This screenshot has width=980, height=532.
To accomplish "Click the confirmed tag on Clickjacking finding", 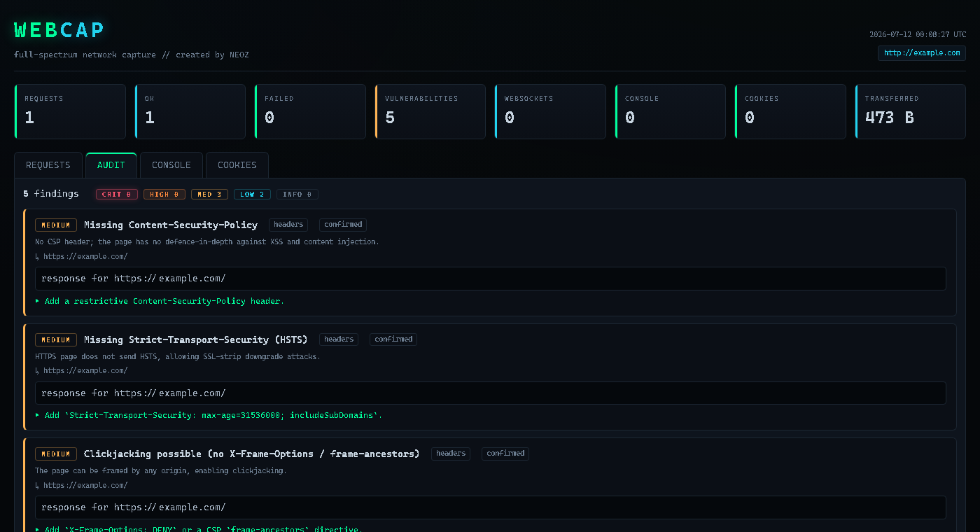I will click(505, 454).
